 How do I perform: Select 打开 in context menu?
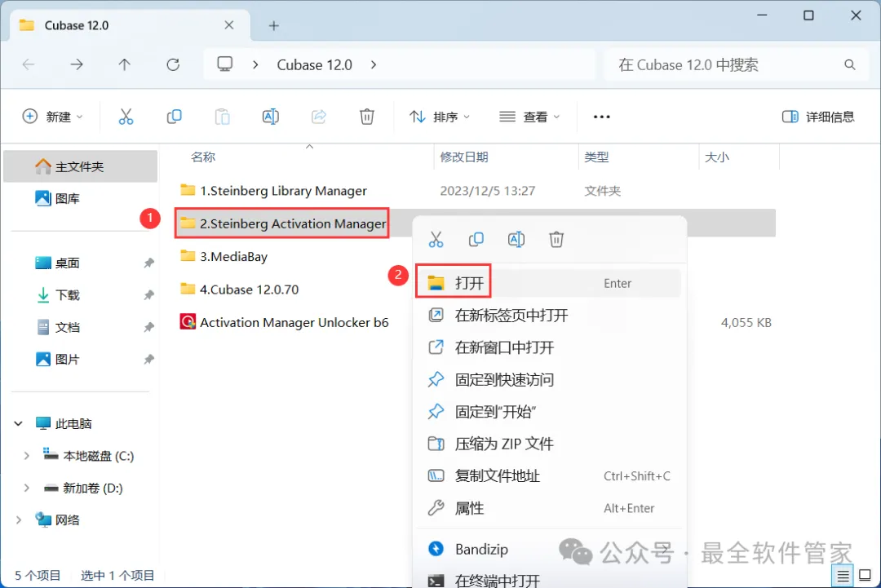pos(548,283)
